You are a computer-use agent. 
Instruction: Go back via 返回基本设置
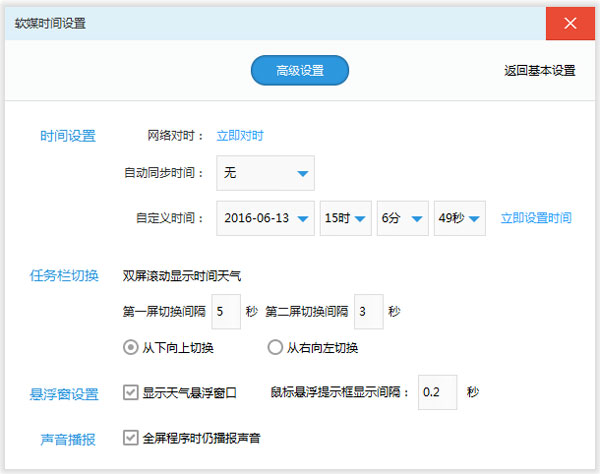[x=539, y=71]
